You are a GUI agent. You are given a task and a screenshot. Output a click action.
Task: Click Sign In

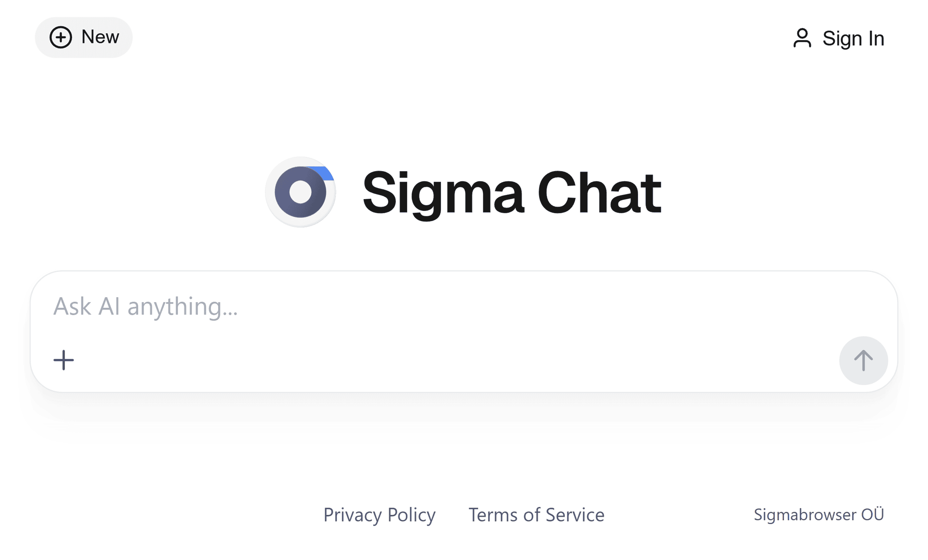[x=853, y=37]
